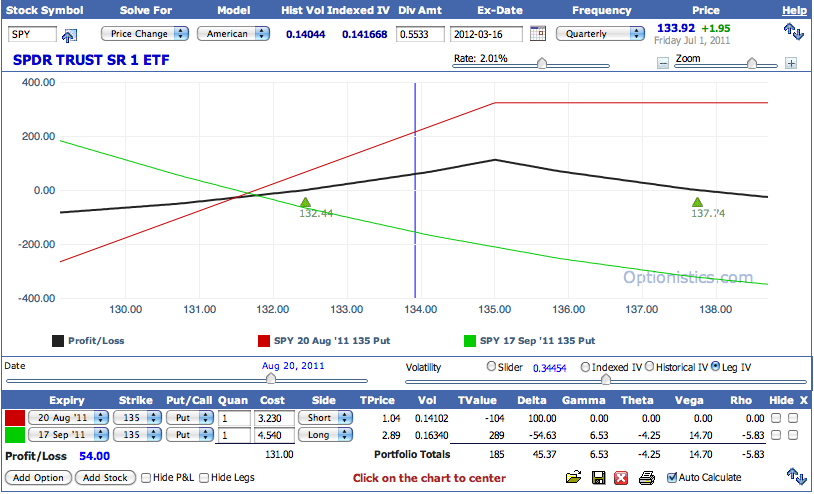Click the red X delete icon

point(621,477)
